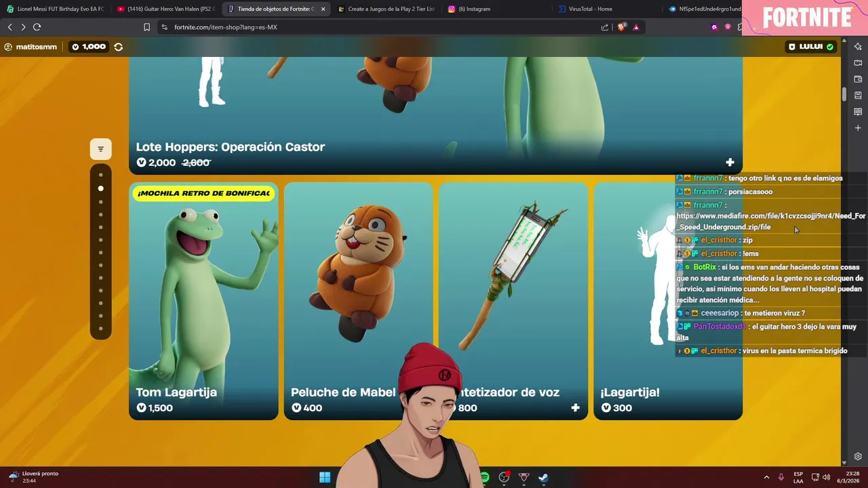
Task: Show hidden tray icons chevron
Action: (766, 477)
